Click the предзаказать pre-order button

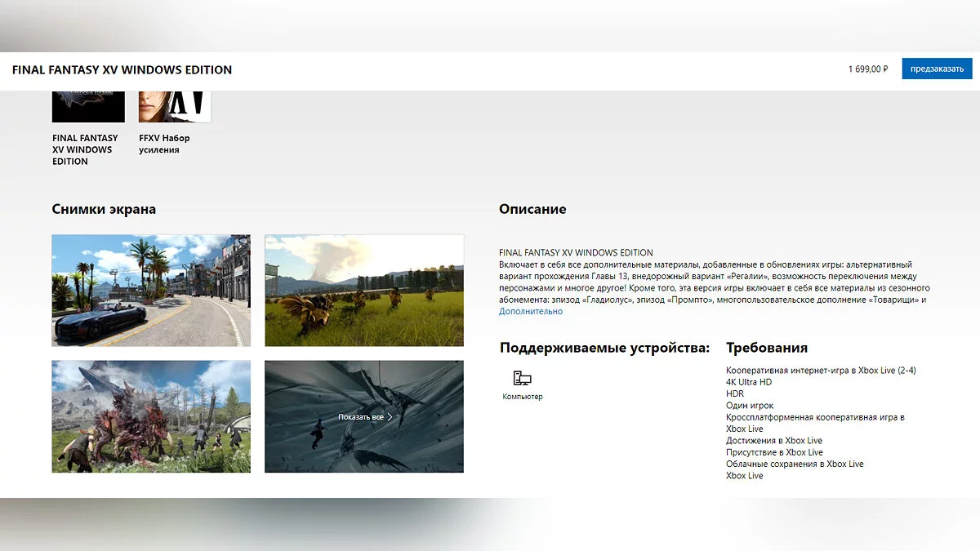937,69
